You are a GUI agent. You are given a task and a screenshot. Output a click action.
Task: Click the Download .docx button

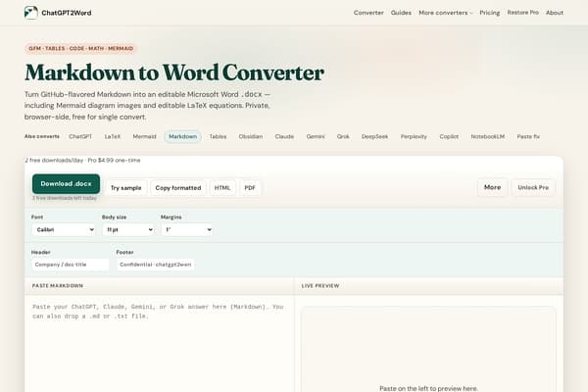(x=66, y=184)
